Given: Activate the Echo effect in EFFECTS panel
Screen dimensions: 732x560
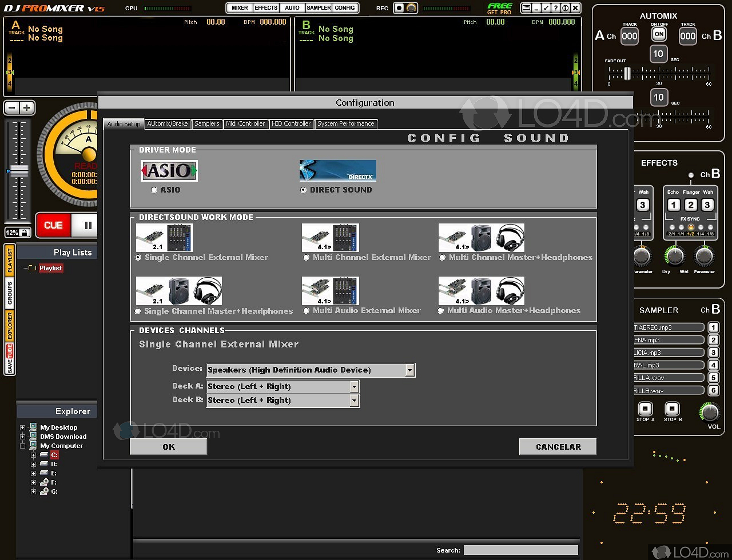Looking at the screenshot, I should coord(674,205).
